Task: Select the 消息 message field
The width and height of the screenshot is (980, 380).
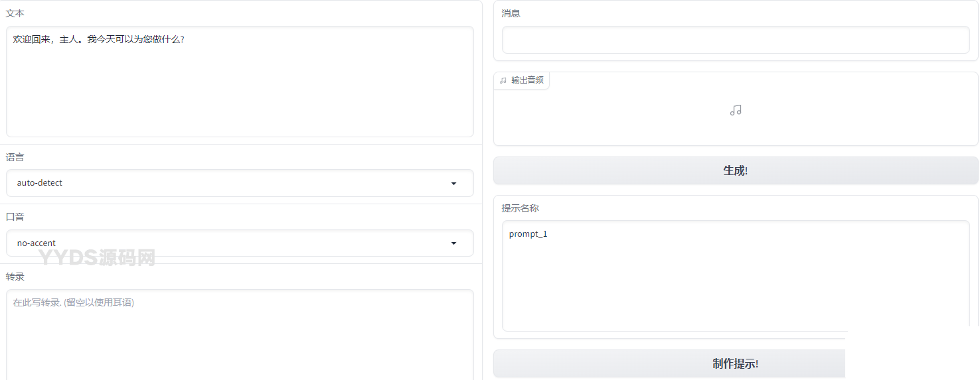Action: (x=735, y=40)
